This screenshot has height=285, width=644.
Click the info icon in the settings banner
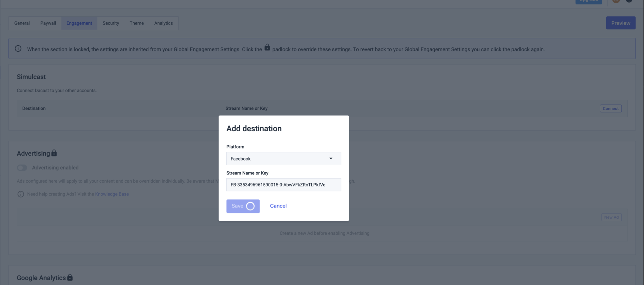(18, 48)
